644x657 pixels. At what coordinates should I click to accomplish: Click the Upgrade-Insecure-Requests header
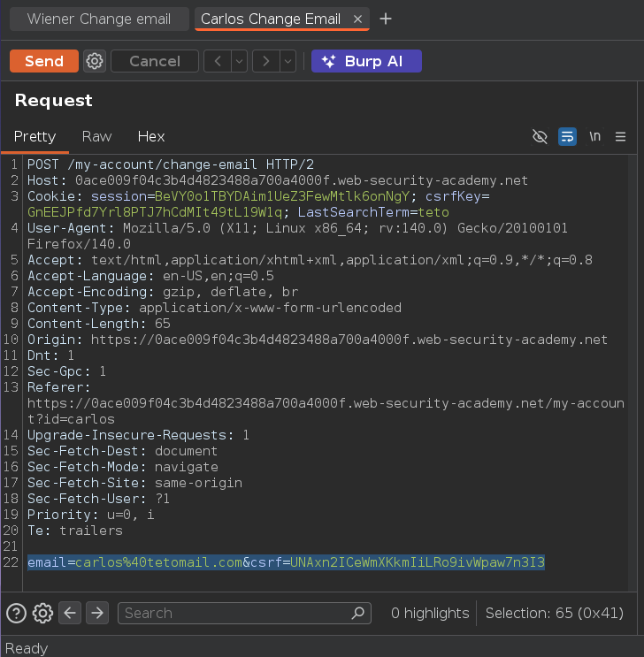tap(138, 435)
